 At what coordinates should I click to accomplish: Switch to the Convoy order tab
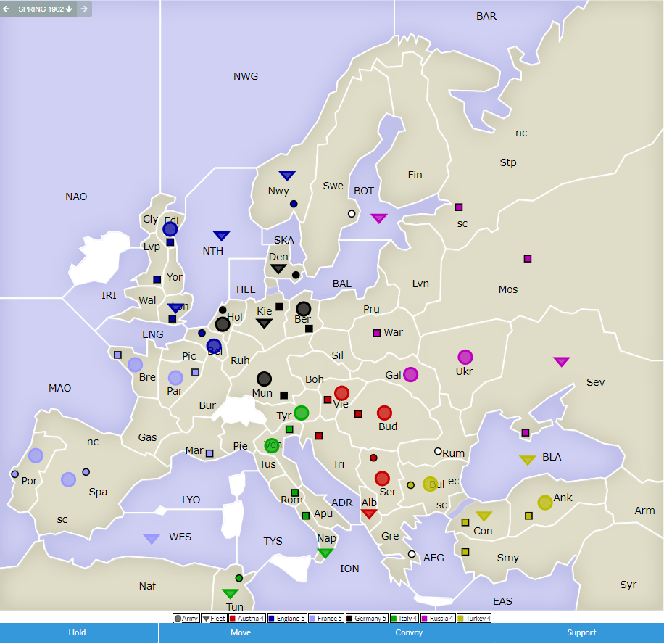pos(409,632)
